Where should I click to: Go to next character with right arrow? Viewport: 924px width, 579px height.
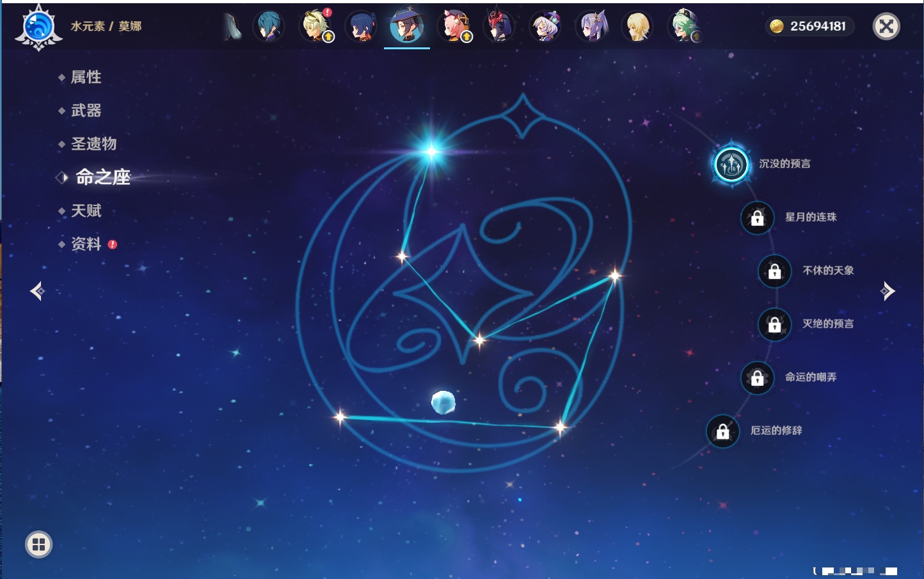coord(888,291)
